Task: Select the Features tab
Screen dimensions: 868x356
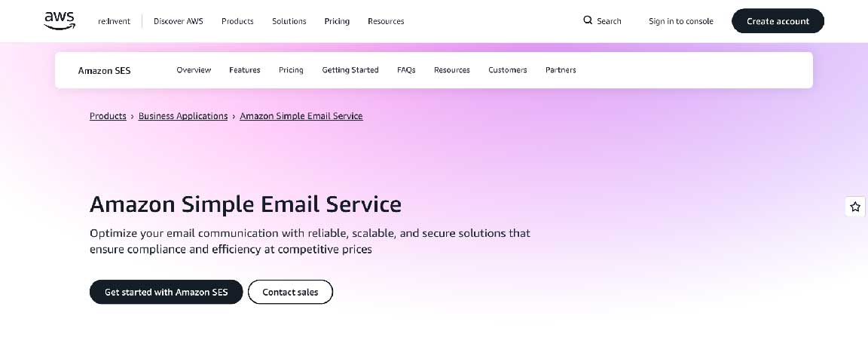Action: tap(245, 70)
